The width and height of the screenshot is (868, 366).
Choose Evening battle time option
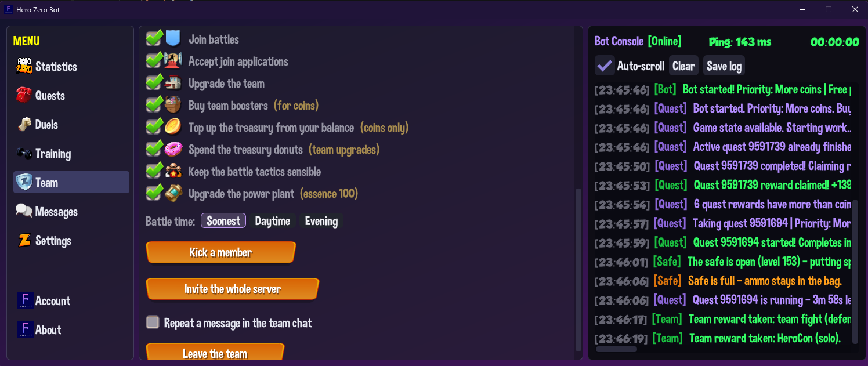pos(321,221)
